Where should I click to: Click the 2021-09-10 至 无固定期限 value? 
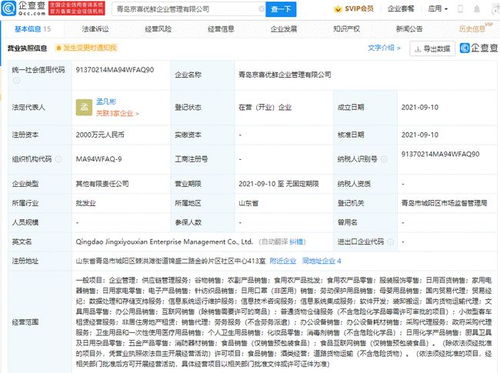[279, 184]
